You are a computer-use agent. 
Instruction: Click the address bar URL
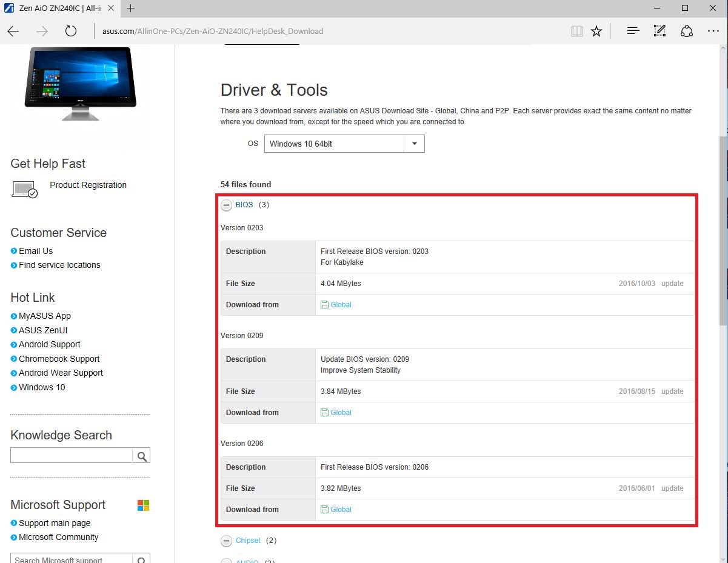[x=213, y=32]
